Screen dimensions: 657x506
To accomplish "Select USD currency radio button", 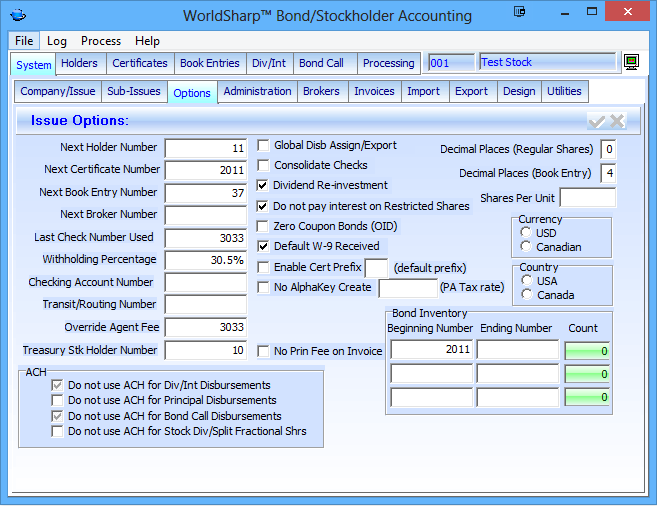I will 527,233.
